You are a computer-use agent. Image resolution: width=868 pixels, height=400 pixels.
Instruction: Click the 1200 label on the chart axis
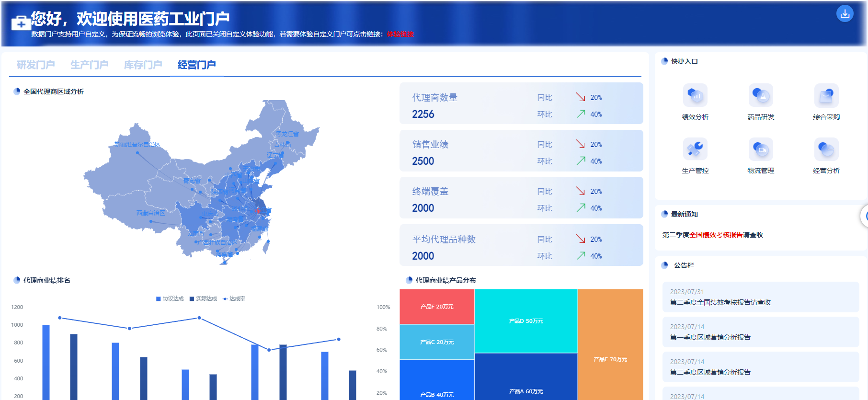(17, 307)
